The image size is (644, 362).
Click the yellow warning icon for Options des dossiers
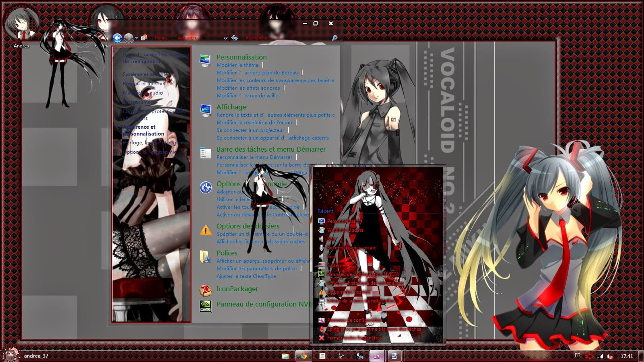tap(206, 230)
